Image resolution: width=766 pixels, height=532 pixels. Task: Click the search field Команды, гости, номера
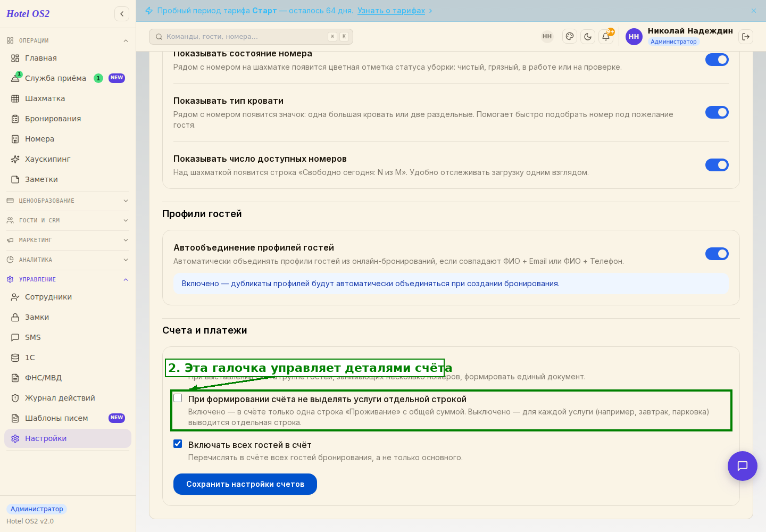251,37
